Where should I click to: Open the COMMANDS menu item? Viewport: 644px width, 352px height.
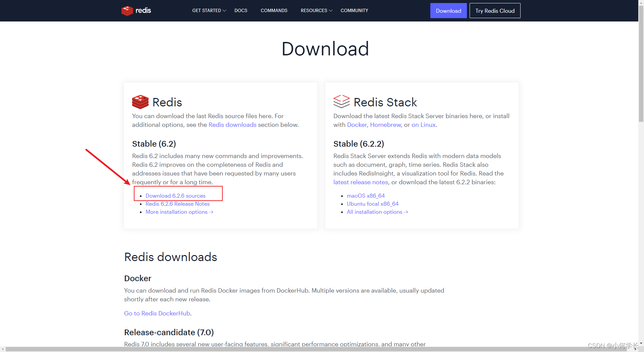274,11
